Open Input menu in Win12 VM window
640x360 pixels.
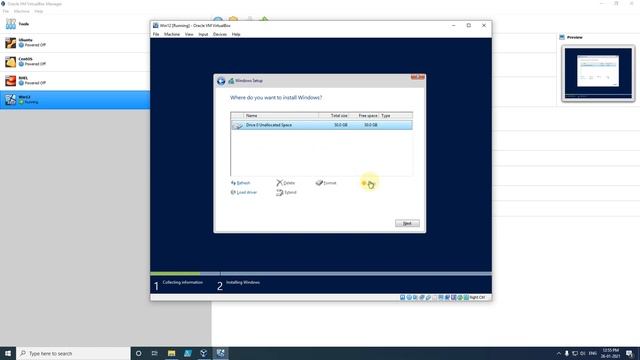(x=203, y=34)
